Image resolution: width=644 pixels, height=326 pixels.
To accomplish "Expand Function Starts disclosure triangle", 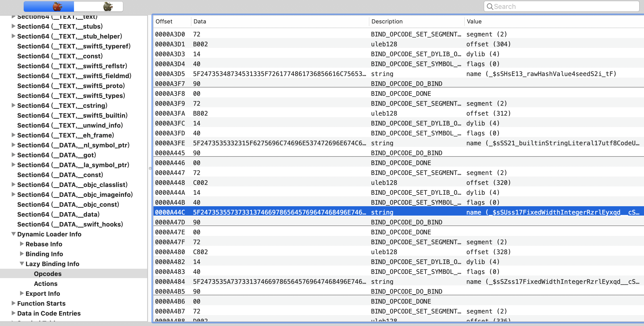I will [14, 303].
